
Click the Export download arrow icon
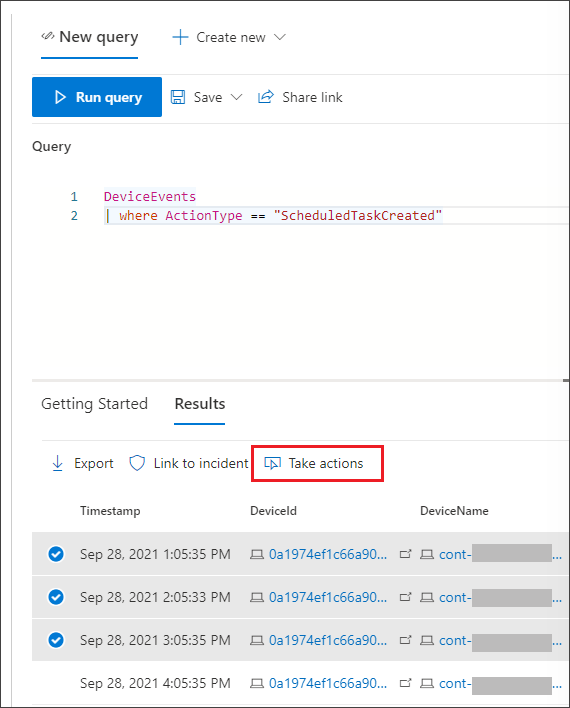click(x=57, y=463)
